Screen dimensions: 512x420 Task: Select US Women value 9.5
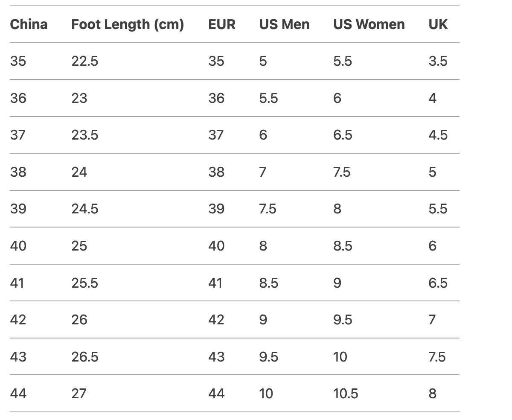pos(343,320)
